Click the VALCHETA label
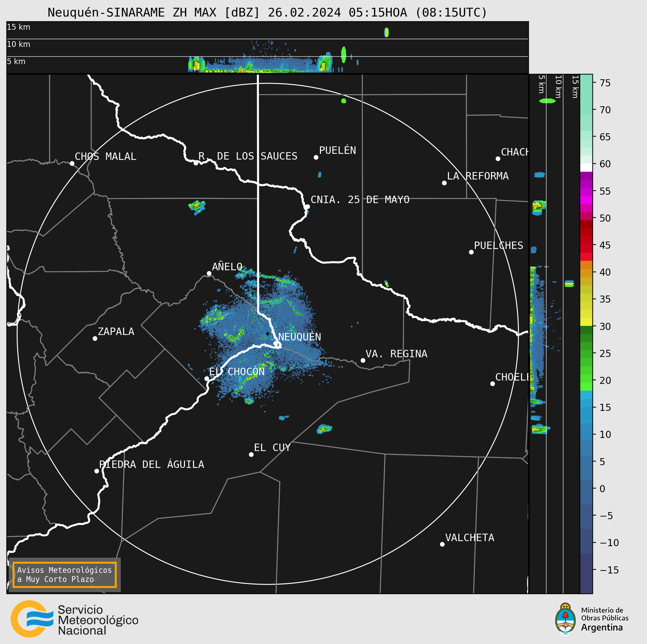This screenshot has width=647, height=644. click(469, 537)
